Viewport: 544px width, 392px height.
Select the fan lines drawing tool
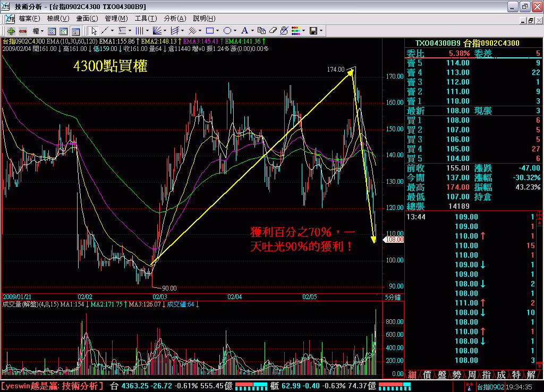157,31
